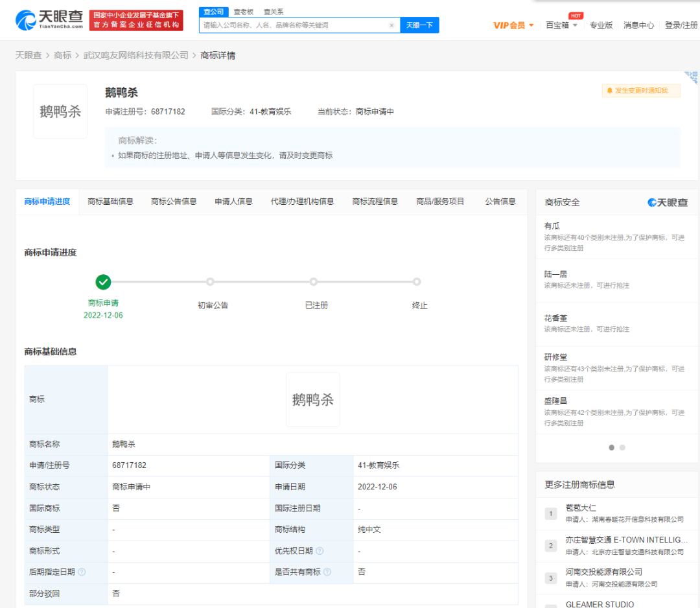Image resolution: width=700 pixels, height=608 pixels.
Task: Click applicant 湖南春暖花开信息科技有限公司
Action: tap(638, 520)
